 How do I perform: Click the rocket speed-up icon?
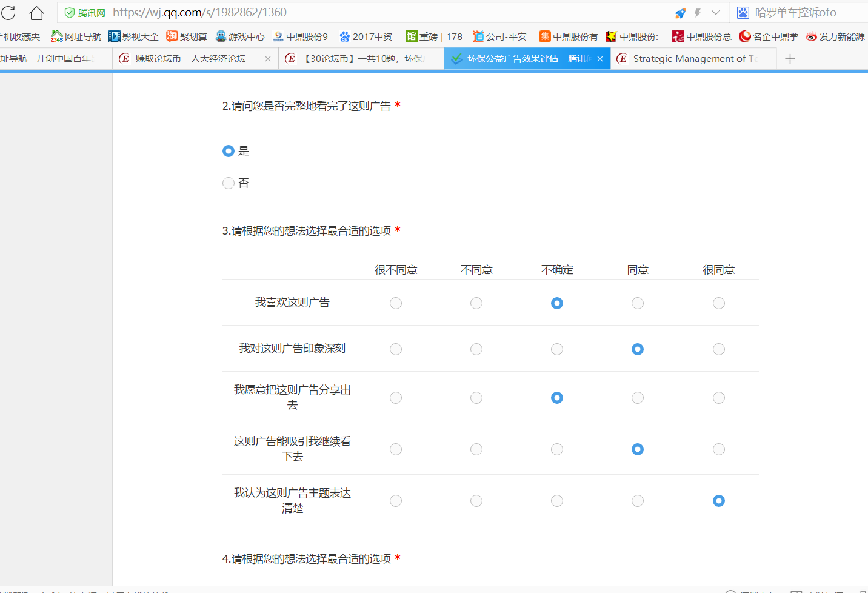(680, 13)
